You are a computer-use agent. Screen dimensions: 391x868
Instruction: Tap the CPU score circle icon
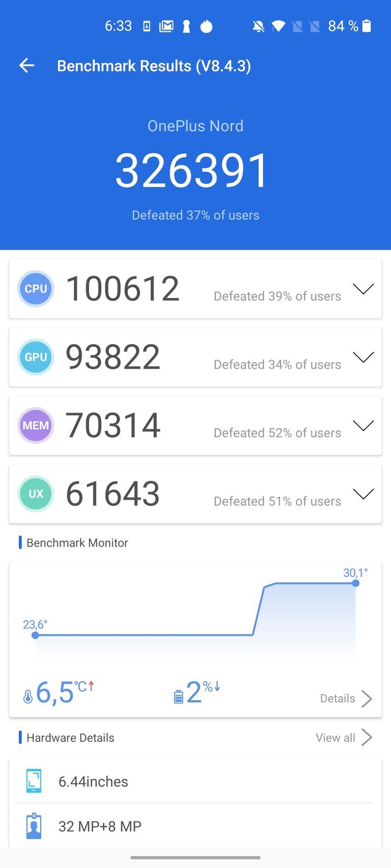click(36, 289)
